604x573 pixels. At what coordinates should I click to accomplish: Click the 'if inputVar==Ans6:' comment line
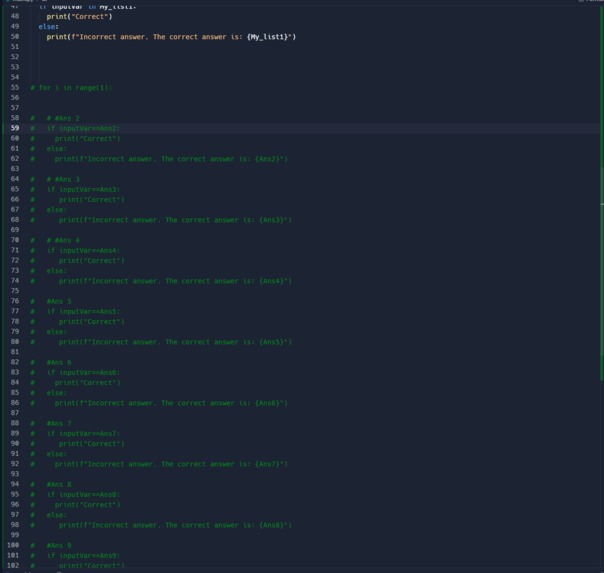tap(84, 372)
